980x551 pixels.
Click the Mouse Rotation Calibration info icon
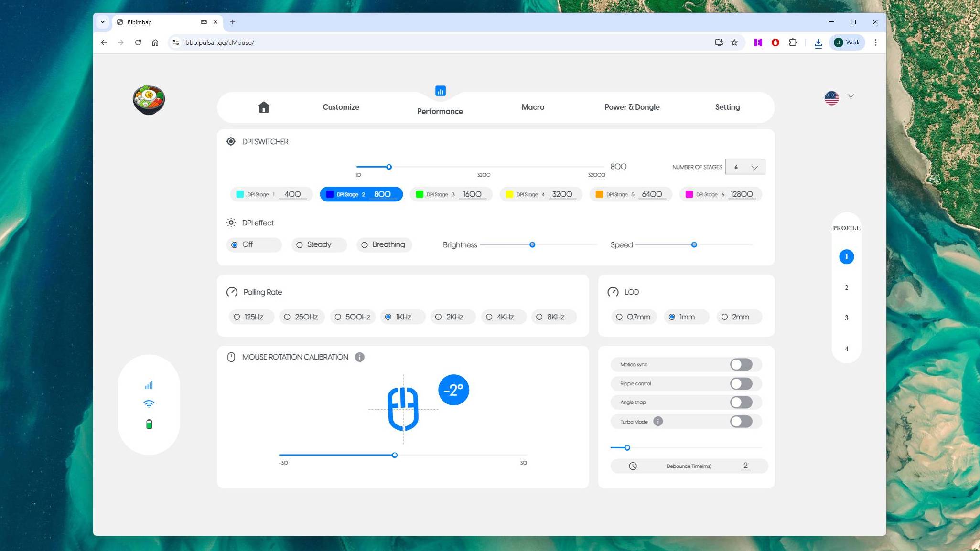coord(360,357)
